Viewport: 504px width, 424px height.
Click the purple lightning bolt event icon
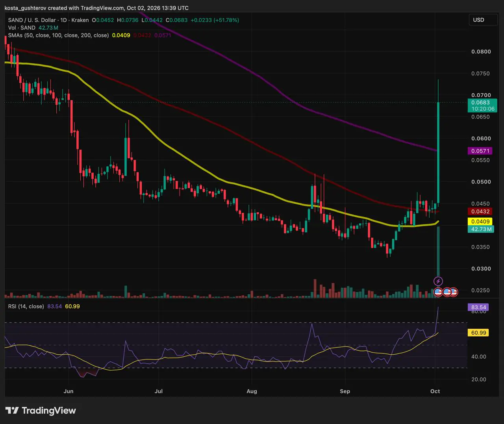pos(438,281)
